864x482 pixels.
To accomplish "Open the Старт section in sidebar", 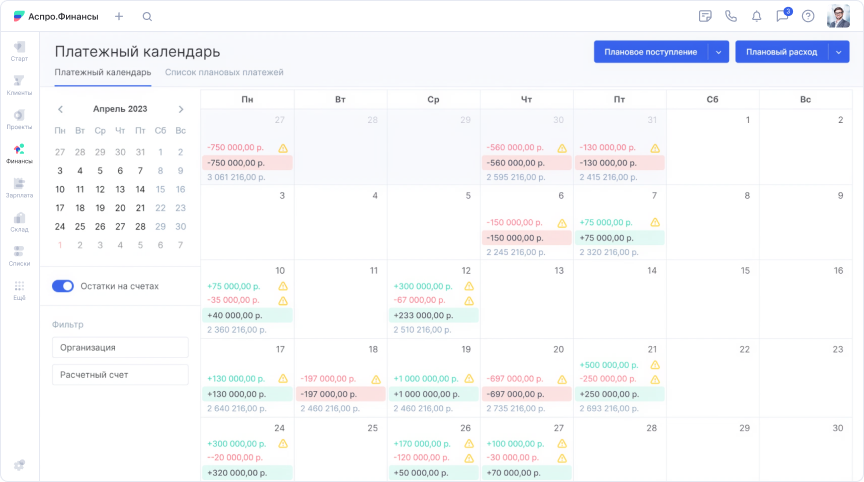I will pos(19,50).
